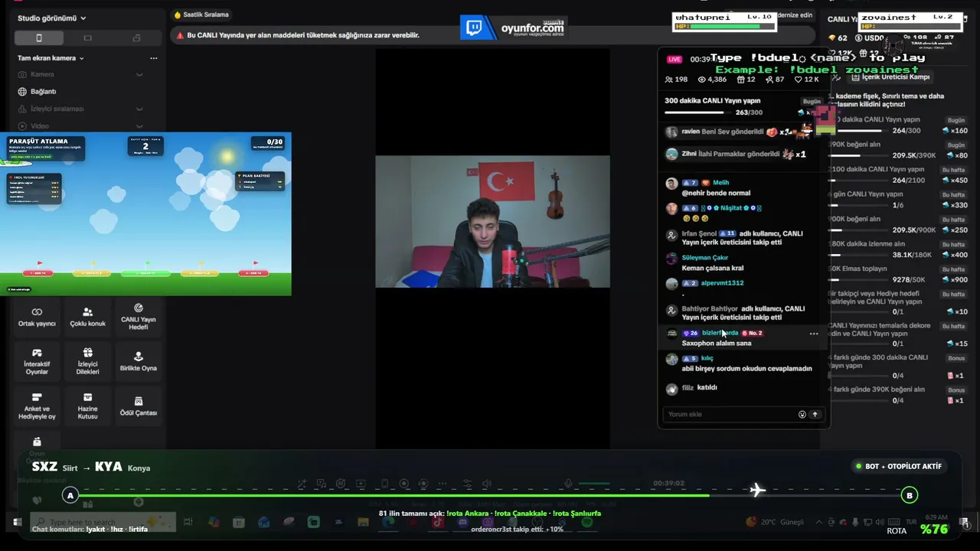Send chat message with arrow button
980x551 pixels.
815,414
